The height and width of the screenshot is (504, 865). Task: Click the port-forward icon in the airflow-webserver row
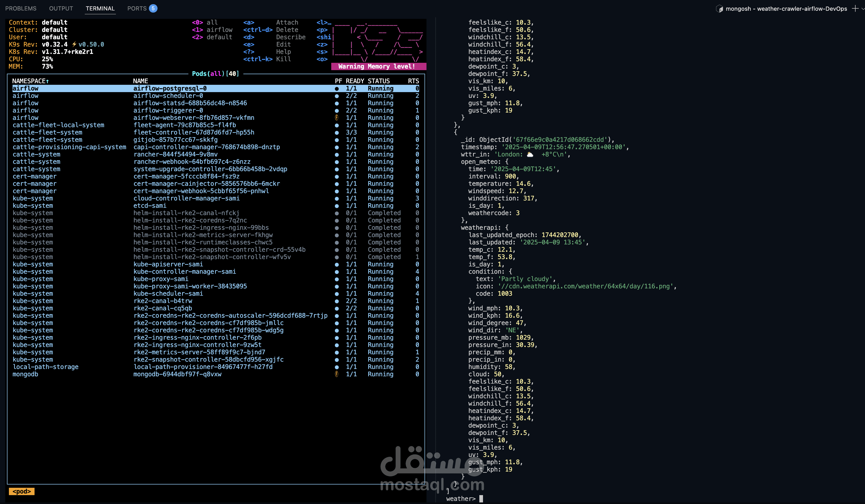click(337, 118)
